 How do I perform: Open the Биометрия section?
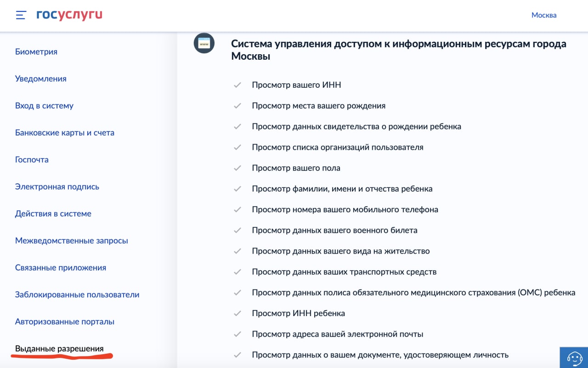tap(36, 52)
